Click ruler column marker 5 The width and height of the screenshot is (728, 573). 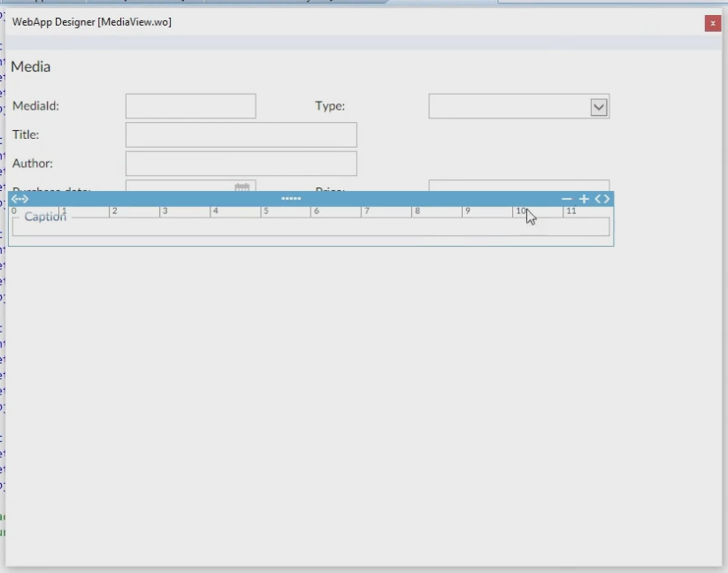[264, 211]
